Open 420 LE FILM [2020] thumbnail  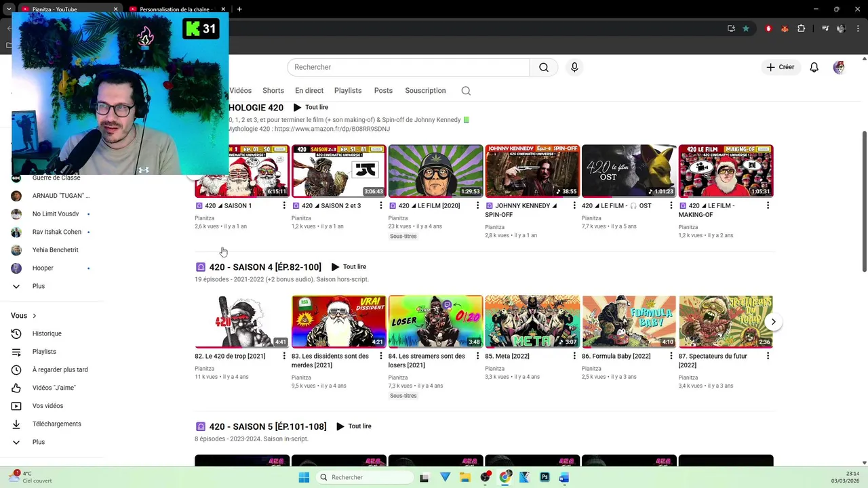tap(435, 171)
